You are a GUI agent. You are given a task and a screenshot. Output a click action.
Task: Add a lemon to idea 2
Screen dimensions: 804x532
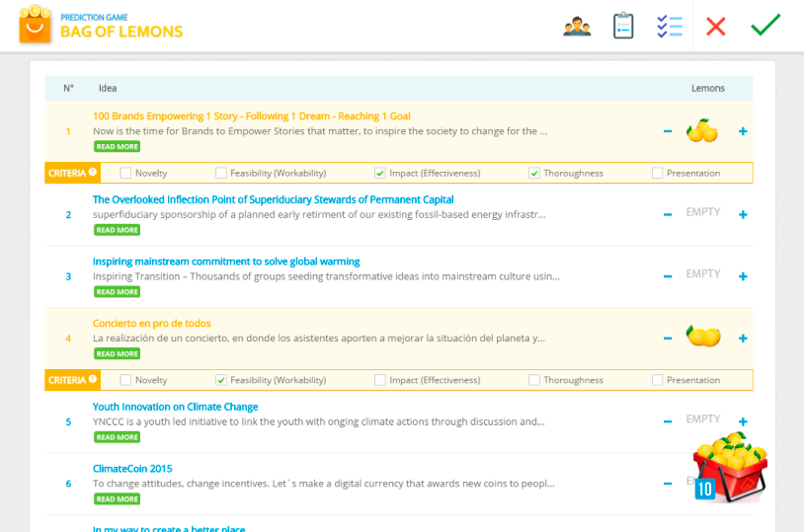743,214
